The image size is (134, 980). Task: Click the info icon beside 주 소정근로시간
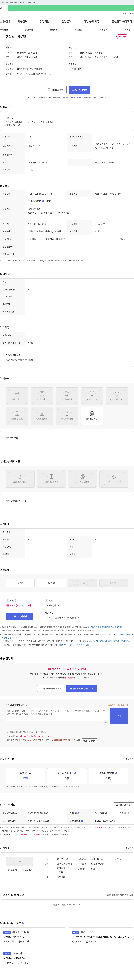(x=43, y=201)
